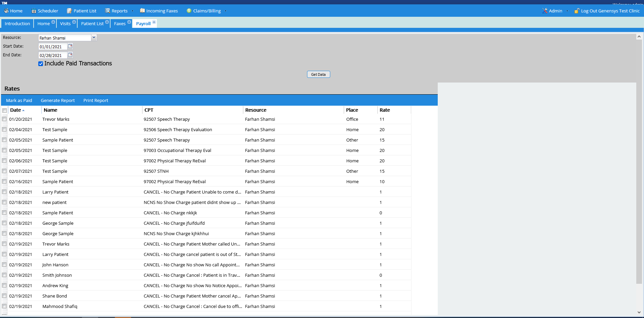Image resolution: width=644 pixels, height=318 pixels.
Task: Uncheck Include Paid Transactions
Action: coord(41,64)
